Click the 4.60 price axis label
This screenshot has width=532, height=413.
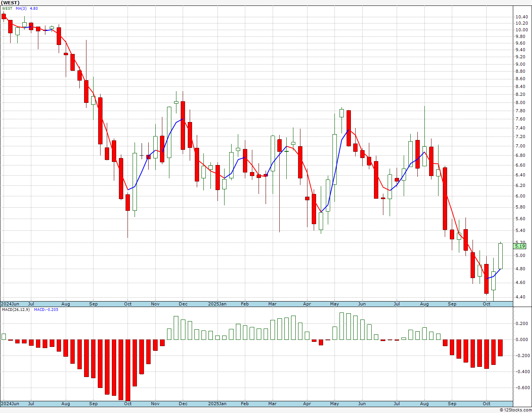pyautogui.click(x=521, y=282)
